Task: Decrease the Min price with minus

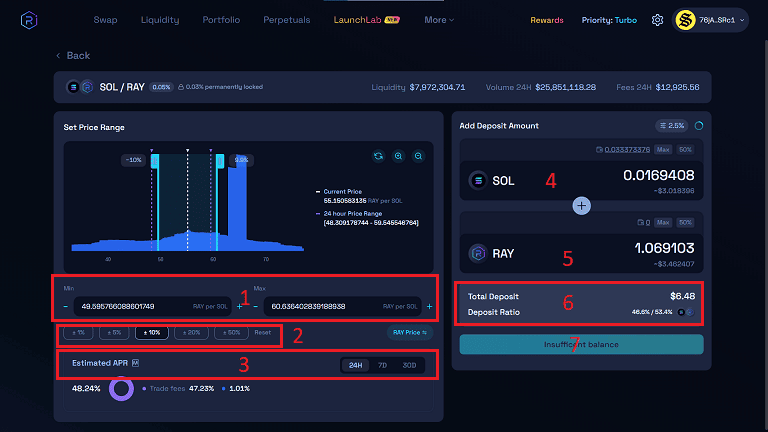Action: tap(66, 307)
